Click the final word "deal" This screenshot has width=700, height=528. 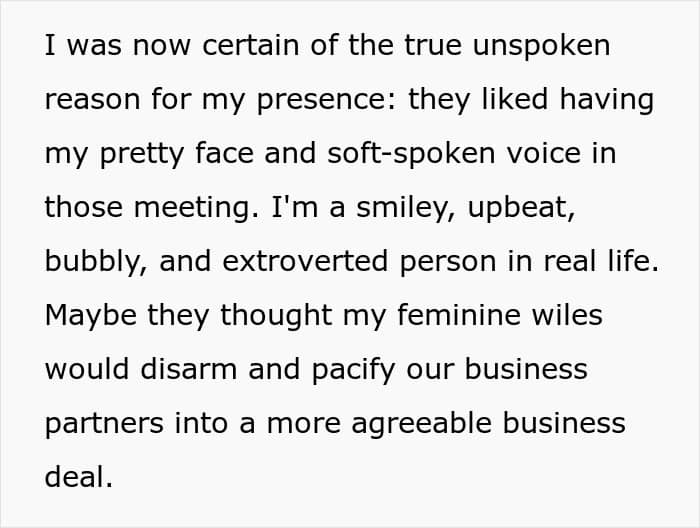[x=75, y=477]
